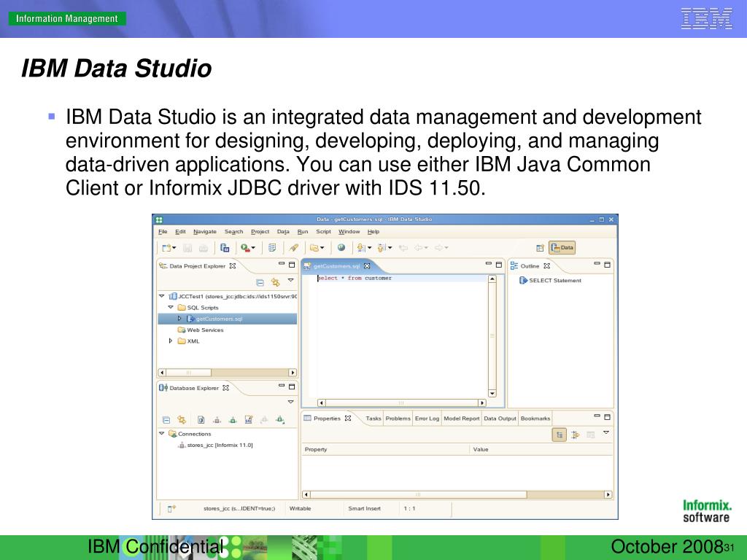This screenshot has width=747, height=560.
Task: Click New SQL Scrapbook in Database Explorer
Action: pos(248,419)
